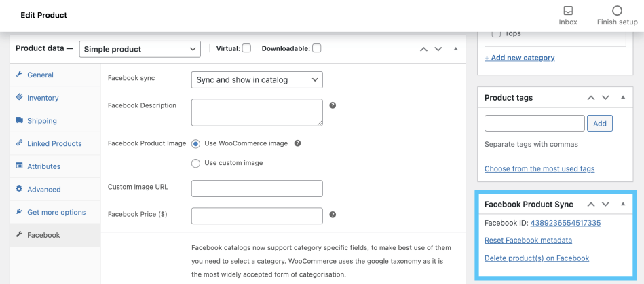Click the Custom Image URL field
644x284 pixels.
(257, 188)
